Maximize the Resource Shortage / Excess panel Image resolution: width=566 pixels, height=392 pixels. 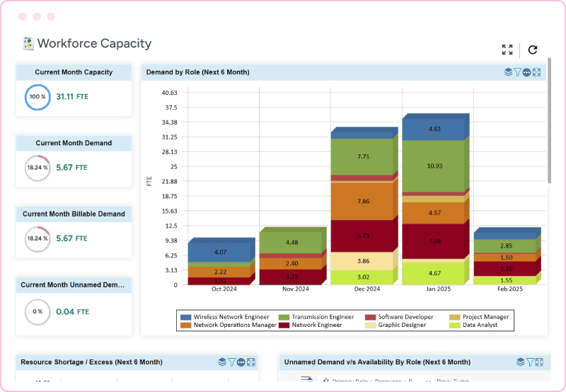click(x=251, y=362)
